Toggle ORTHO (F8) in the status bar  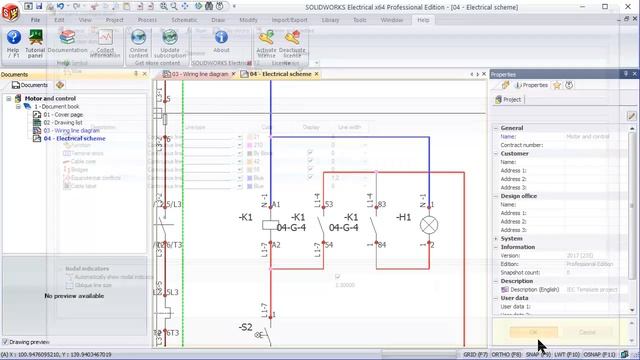point(506,354)
